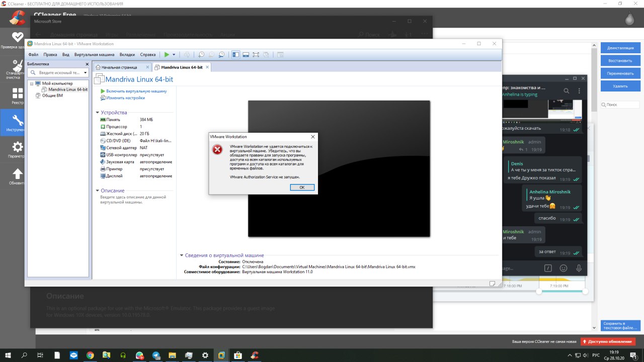The image size is (644, 362).
Task: Click the Память device row
Action: tap(136, 120)
